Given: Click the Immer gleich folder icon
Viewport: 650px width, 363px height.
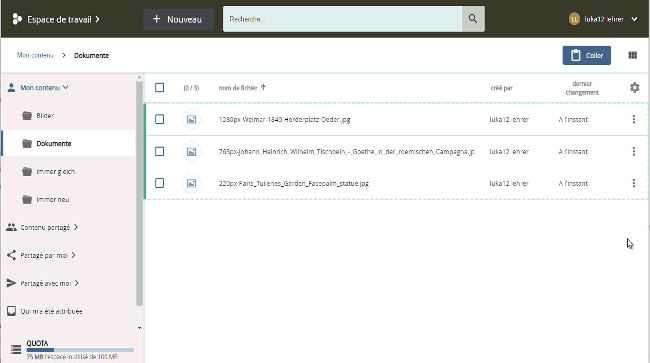Looking at the screenshot, I should point(27,172).
